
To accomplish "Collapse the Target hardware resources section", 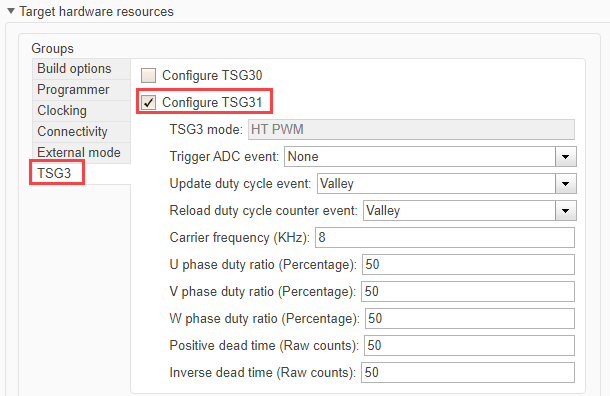I will pos(11,11).
